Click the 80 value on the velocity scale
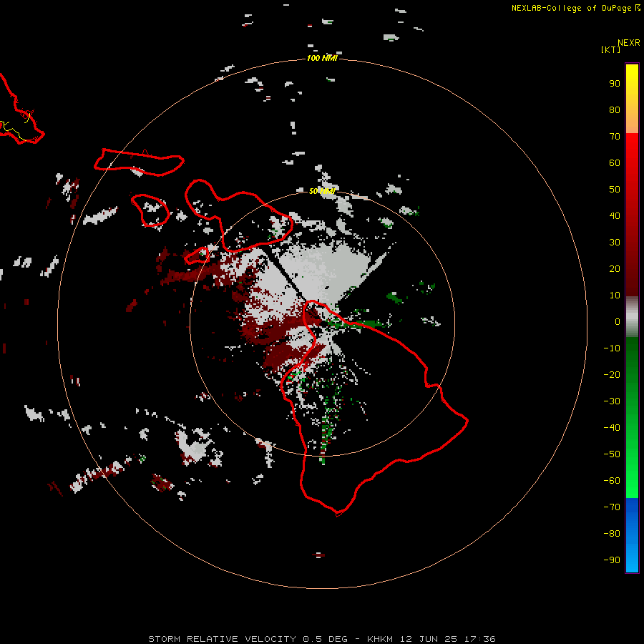 pos(615,110)
